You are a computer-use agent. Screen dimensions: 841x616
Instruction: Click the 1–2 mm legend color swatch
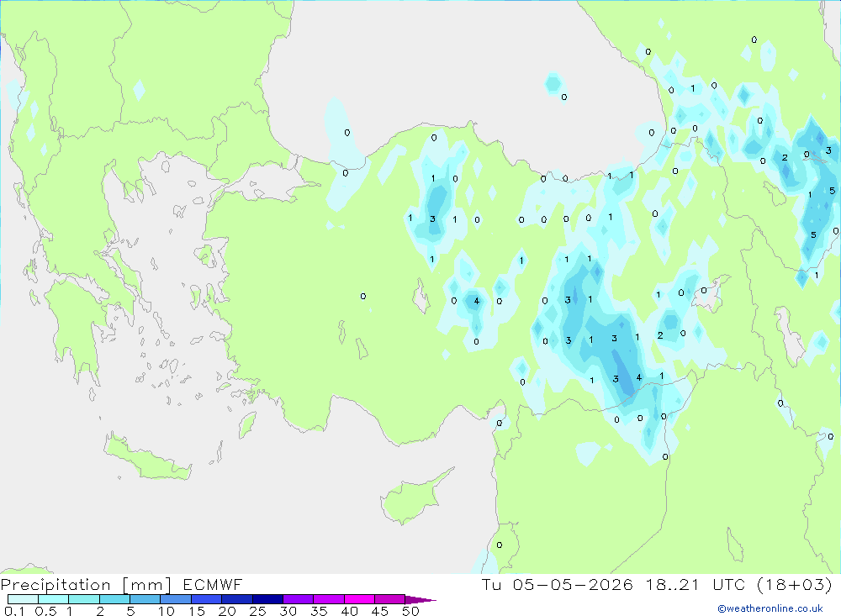(84, 599)
